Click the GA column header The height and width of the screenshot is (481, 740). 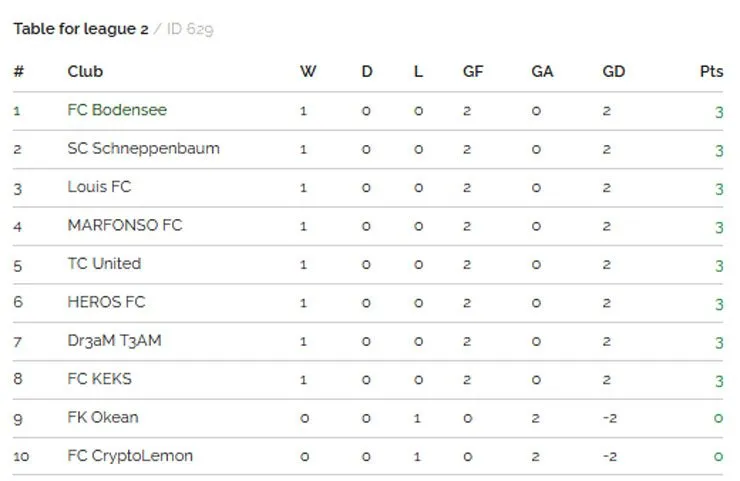point(542,71)
